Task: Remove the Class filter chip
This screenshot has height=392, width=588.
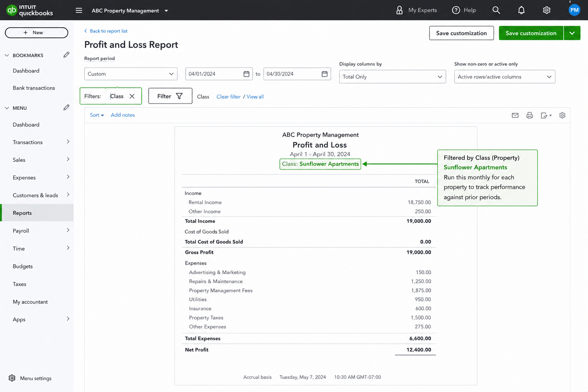Action: (x=132, y=96)
